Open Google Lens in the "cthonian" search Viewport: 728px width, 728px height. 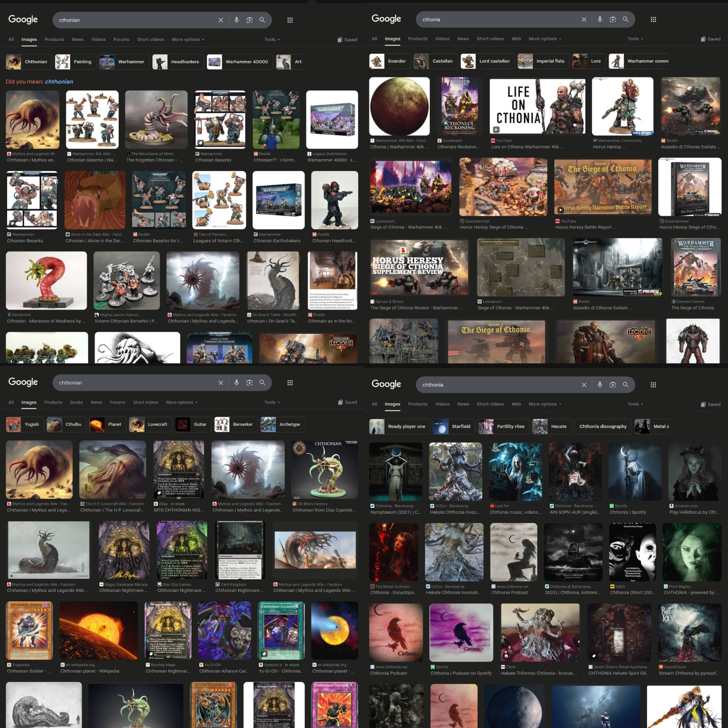click(x=249, y=20)
